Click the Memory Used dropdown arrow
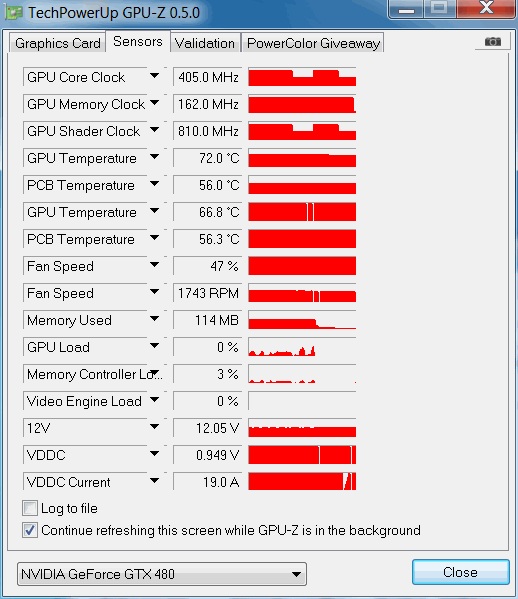Image resolution: width=518 pixels, height=599 pixels. click(x=154, y=319)
